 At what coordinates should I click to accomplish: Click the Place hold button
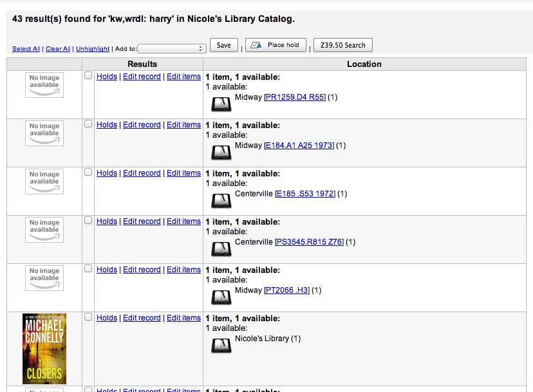click(x=276, y=45)
